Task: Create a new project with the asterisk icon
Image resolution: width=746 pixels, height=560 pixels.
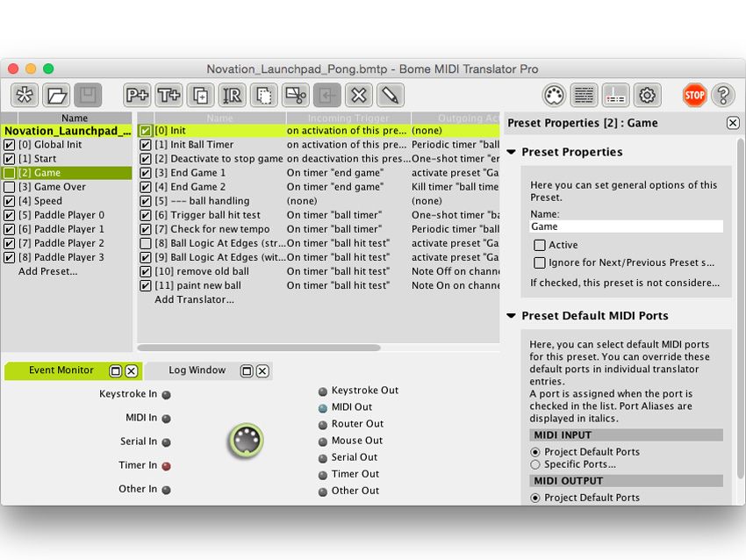Action: coord(25,95)
